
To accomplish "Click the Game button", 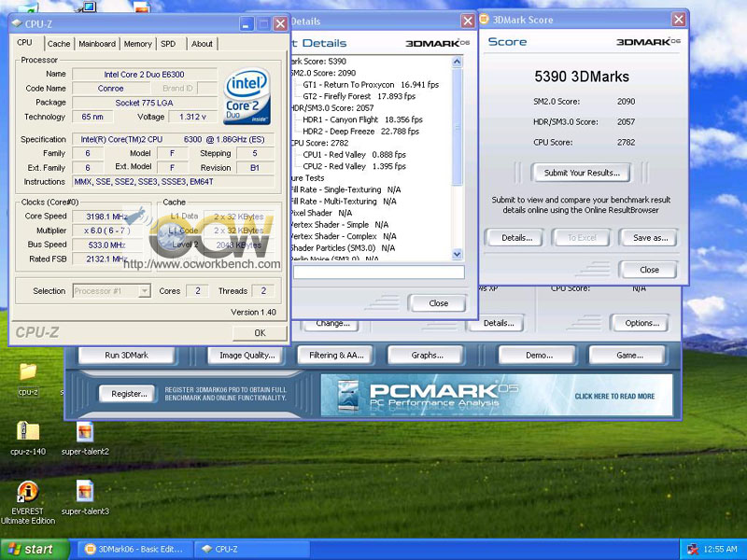I will pyautogui.click(x=629, y=356).
